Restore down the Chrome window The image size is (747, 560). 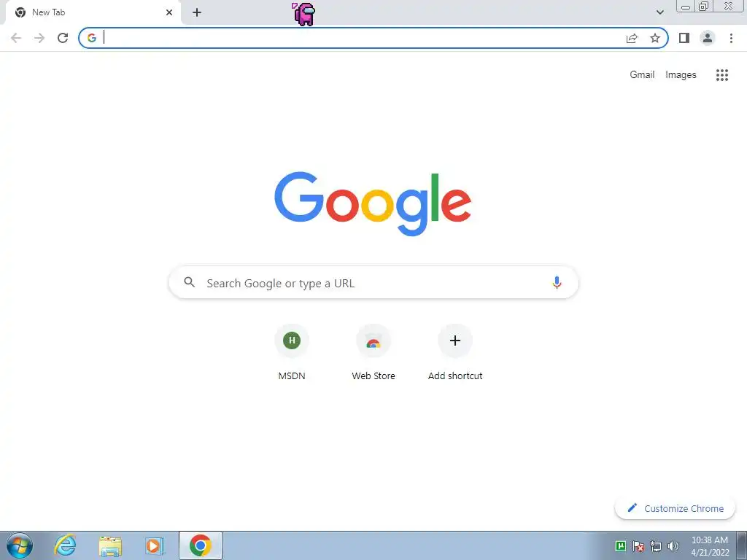(x=704, y=6)
